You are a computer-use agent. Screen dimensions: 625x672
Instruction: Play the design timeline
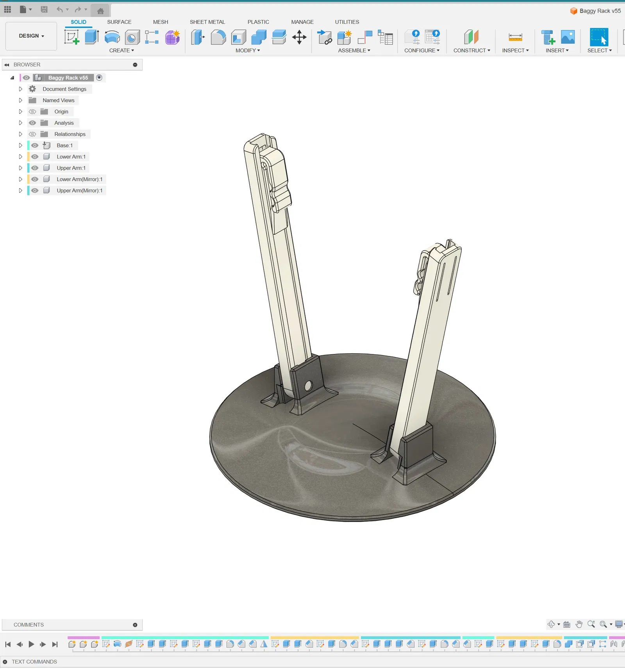tap(31, 645)
